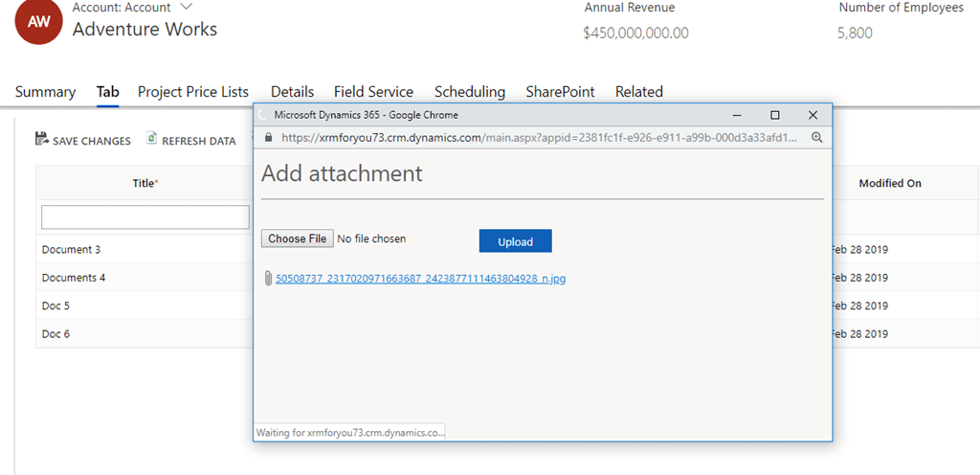Click the Annual Revenue value $450,000,000.00
Image resolution: width=980 pixels, height=475 pixels.
pyautogui.click(x=635, y=34)
